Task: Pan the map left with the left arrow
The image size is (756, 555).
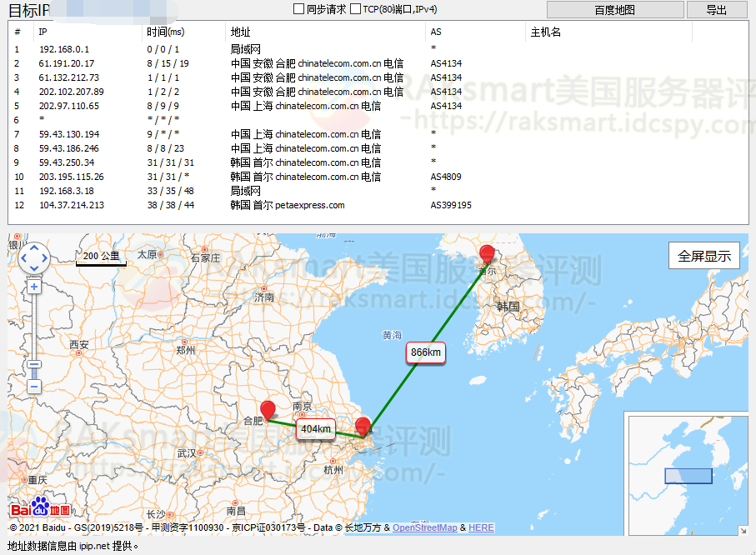Action: pos(23,258)
